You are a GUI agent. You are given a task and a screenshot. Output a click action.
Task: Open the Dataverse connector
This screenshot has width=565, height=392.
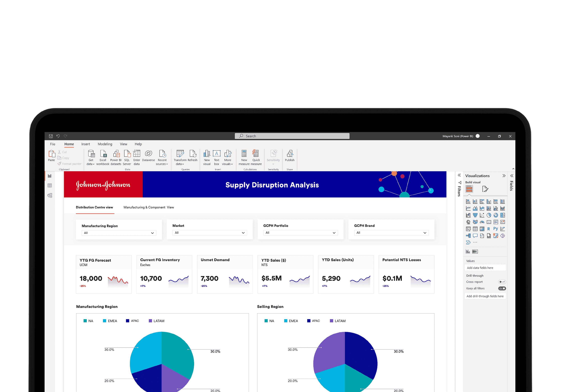[x=149, y=156]
